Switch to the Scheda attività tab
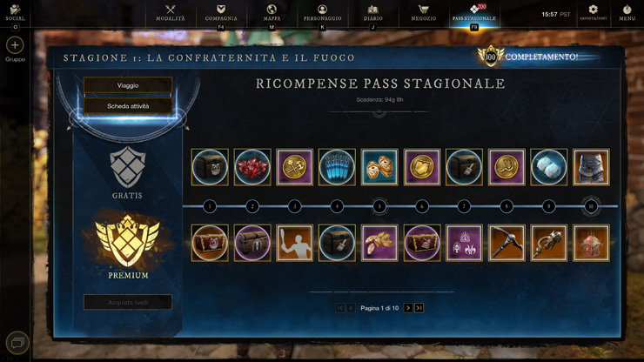 click(x=128, y=106)
